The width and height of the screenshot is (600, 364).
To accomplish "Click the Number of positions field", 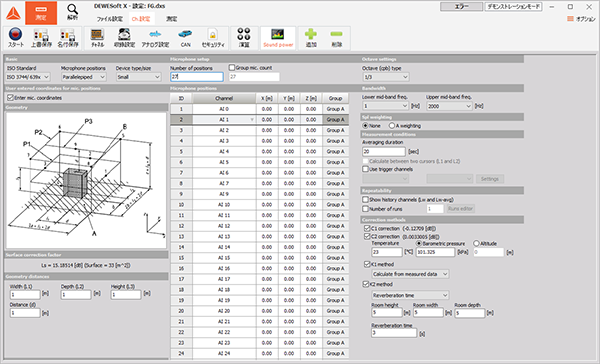I will pyautogui.click(x=197, y=77).
